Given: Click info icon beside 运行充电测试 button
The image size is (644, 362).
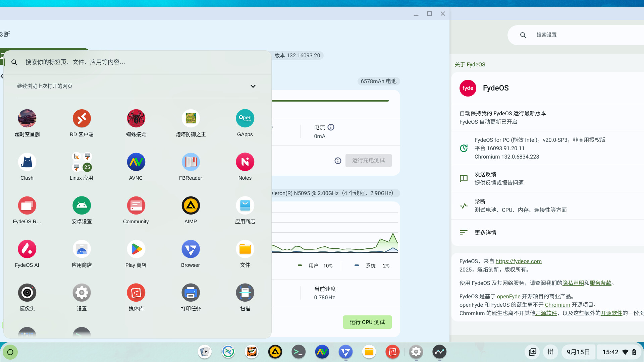Looking at the screenshot, I should pyautogui.click(x=338, y=161).
